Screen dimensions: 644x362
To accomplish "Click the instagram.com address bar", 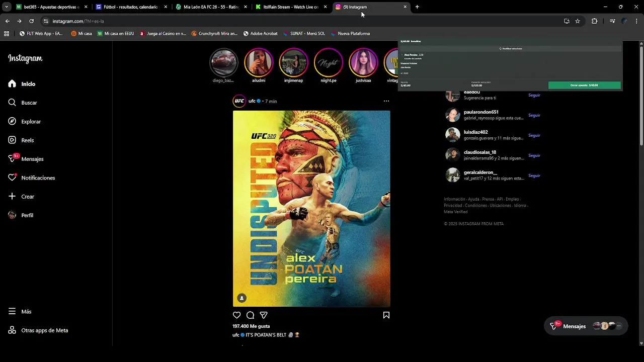I will click(x=302, y=21).
